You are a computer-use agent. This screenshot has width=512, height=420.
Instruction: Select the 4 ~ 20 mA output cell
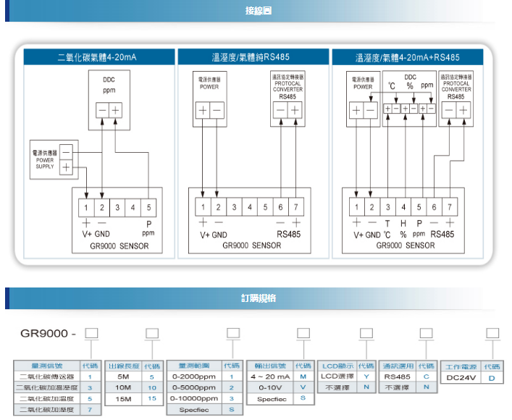[x=270, y=377]
